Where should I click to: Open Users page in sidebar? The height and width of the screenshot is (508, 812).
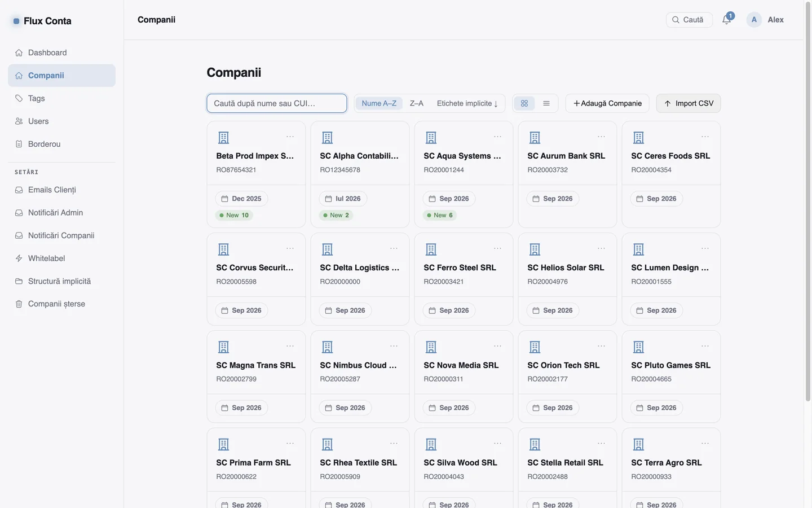coord(61,121)
